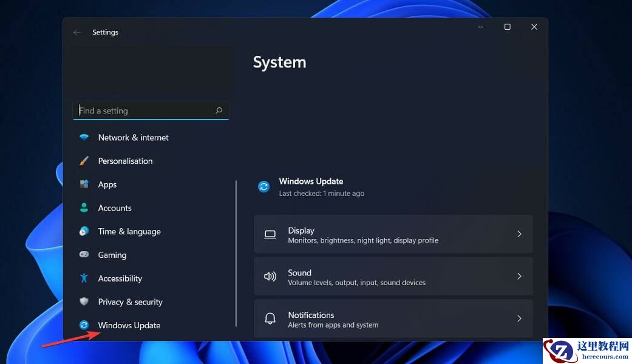Click the Gaming controller icon
The image size is (632, 364).
click(x=84, y=254)
